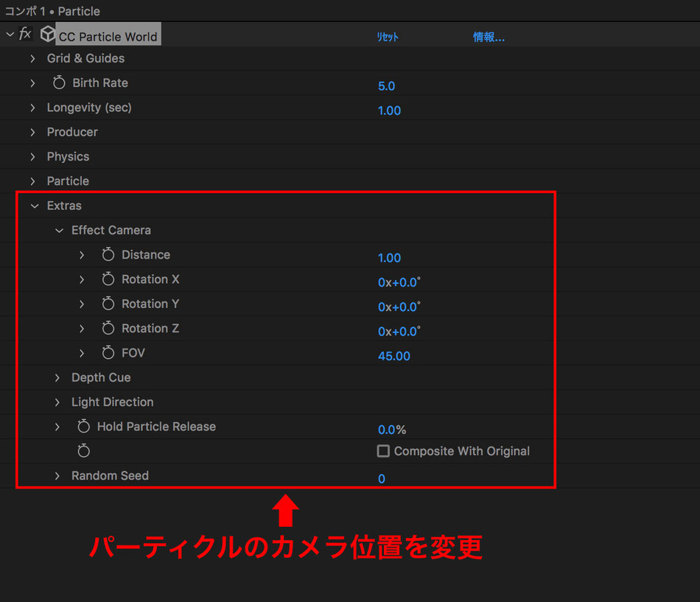Expand the Birth Rate property

point(32,83)
